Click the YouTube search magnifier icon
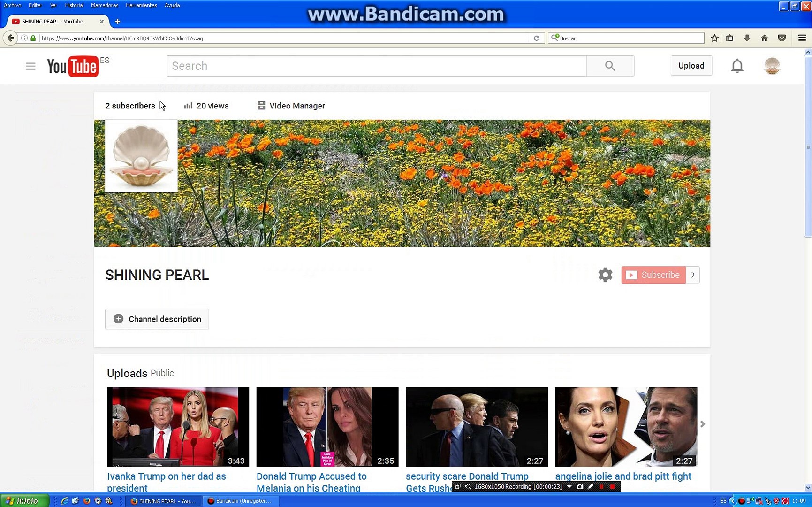This screenshot has width=812, height=507. (610, 66)
